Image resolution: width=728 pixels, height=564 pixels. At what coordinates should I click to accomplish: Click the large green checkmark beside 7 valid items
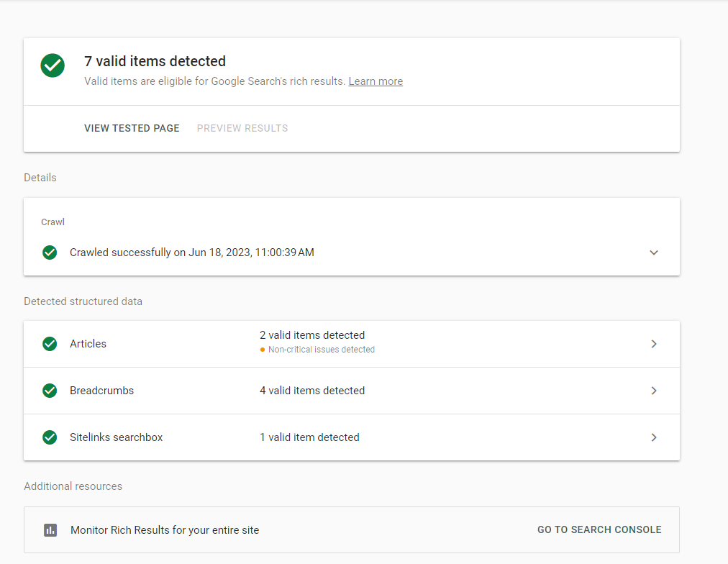53,66
